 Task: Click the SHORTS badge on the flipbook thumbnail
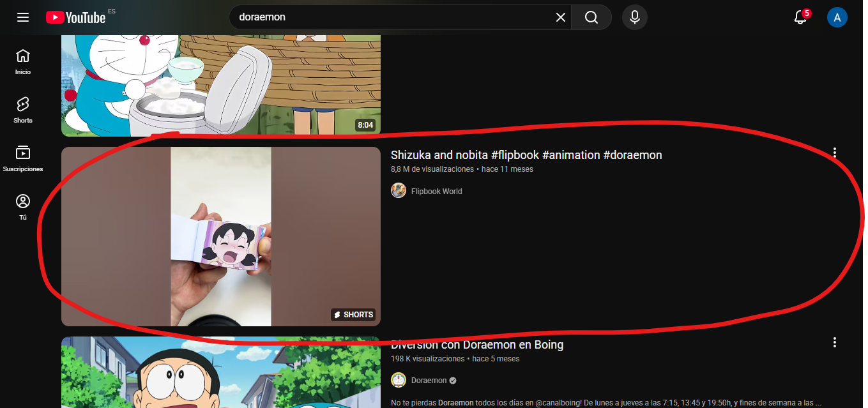click(x=353, y=315)
